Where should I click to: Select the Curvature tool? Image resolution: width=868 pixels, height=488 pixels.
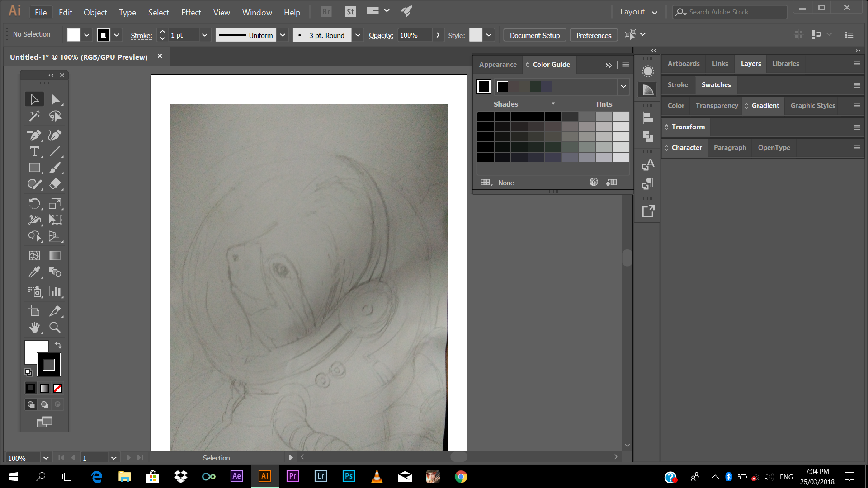55,135
